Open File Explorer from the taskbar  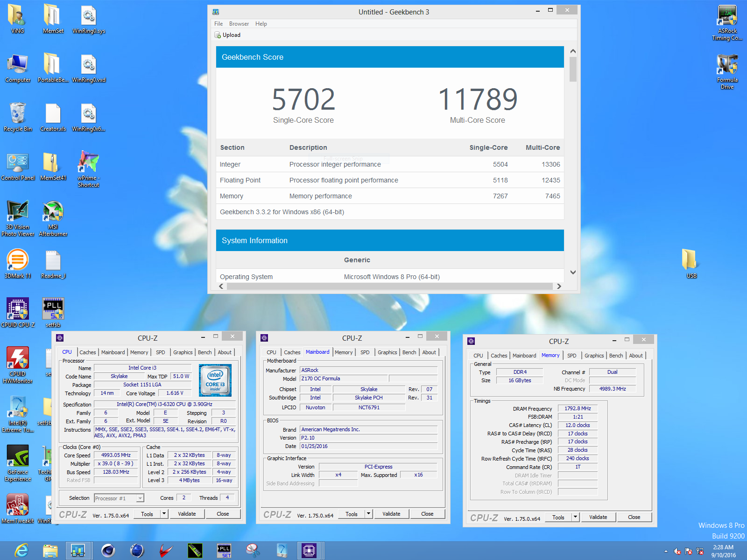[50, 551]
